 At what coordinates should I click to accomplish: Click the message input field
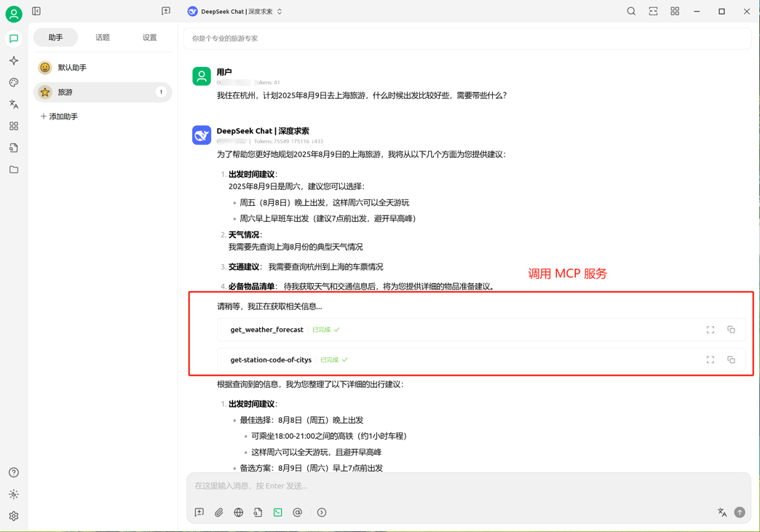click(x=468, y=486)
